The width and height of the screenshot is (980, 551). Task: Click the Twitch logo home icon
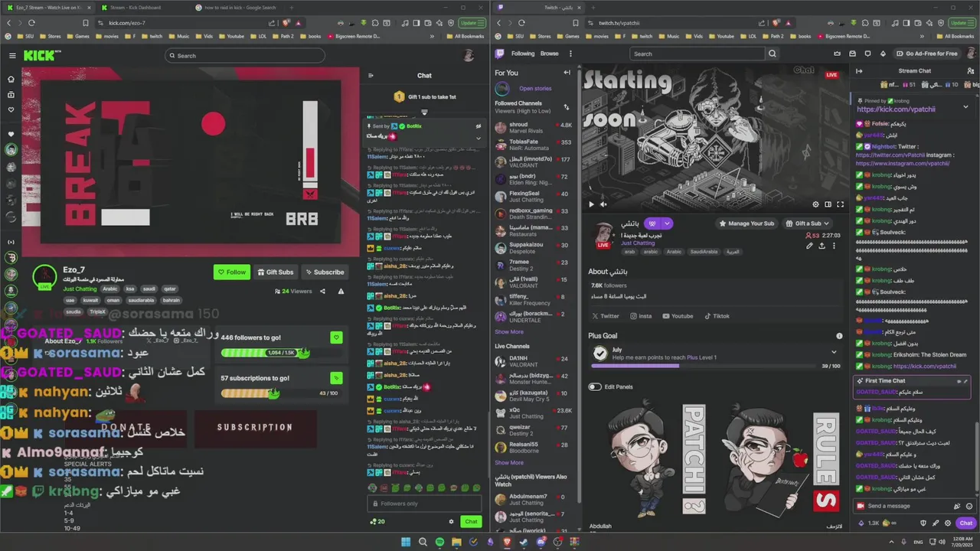[500, 54]
